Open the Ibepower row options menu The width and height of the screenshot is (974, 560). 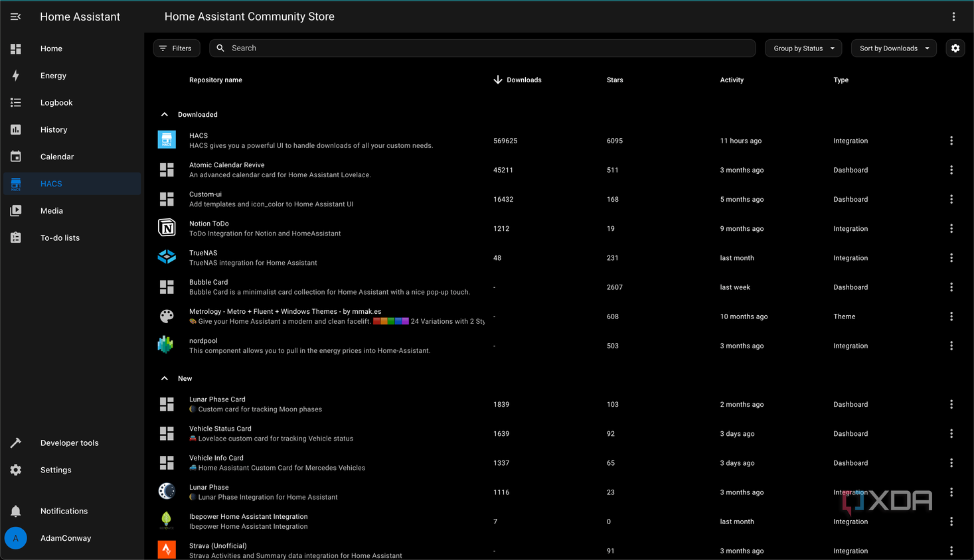coord(951,522)
